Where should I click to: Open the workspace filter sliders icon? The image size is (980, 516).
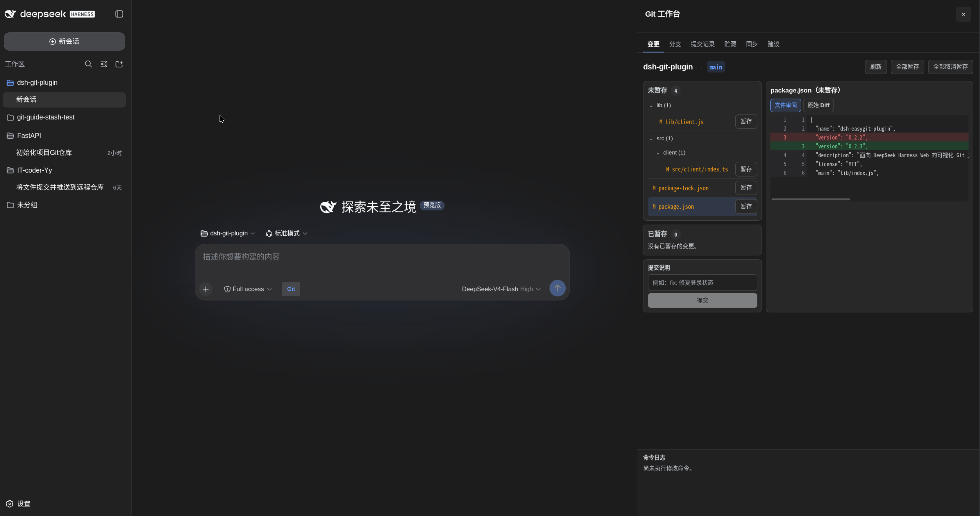(104, 64)
